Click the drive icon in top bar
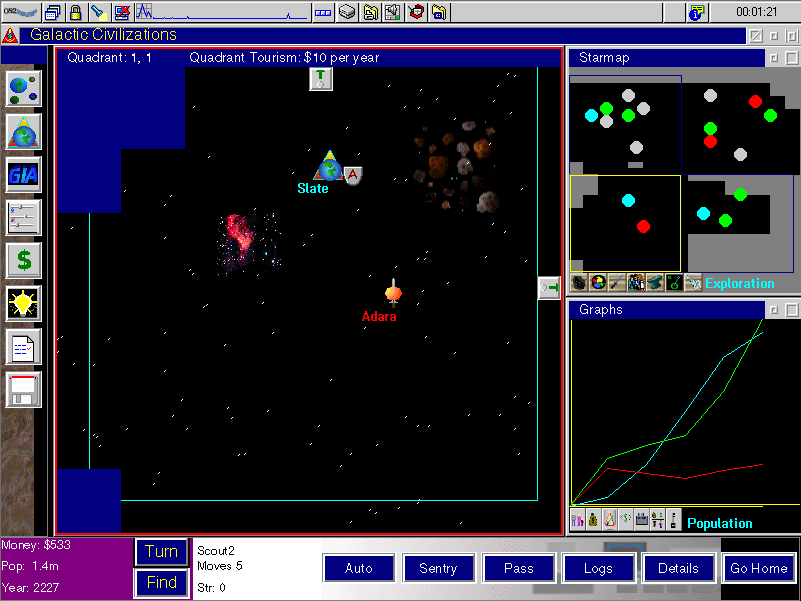801x601 pixels. tap(347, 12)
